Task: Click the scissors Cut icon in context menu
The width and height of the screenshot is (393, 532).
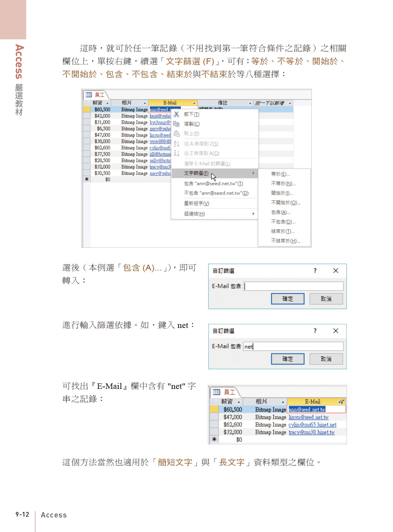Action: [176, 114]
